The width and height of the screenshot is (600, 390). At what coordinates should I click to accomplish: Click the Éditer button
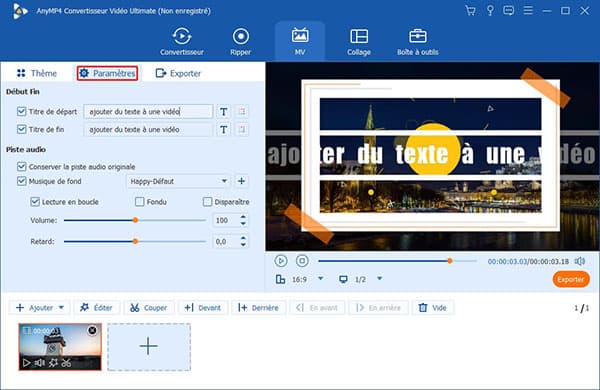point(96,307)
